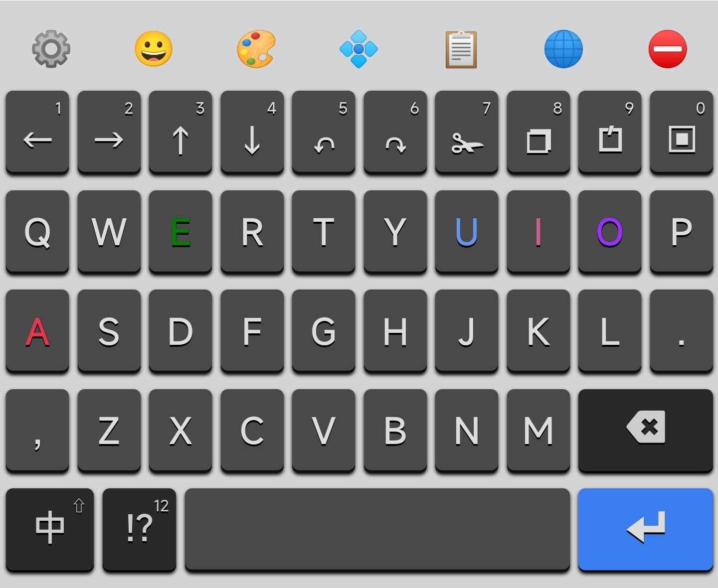This screenshot has width=718, height=588.
Task: Tap the left arrow cursor key
Action: tap(37, 132)
